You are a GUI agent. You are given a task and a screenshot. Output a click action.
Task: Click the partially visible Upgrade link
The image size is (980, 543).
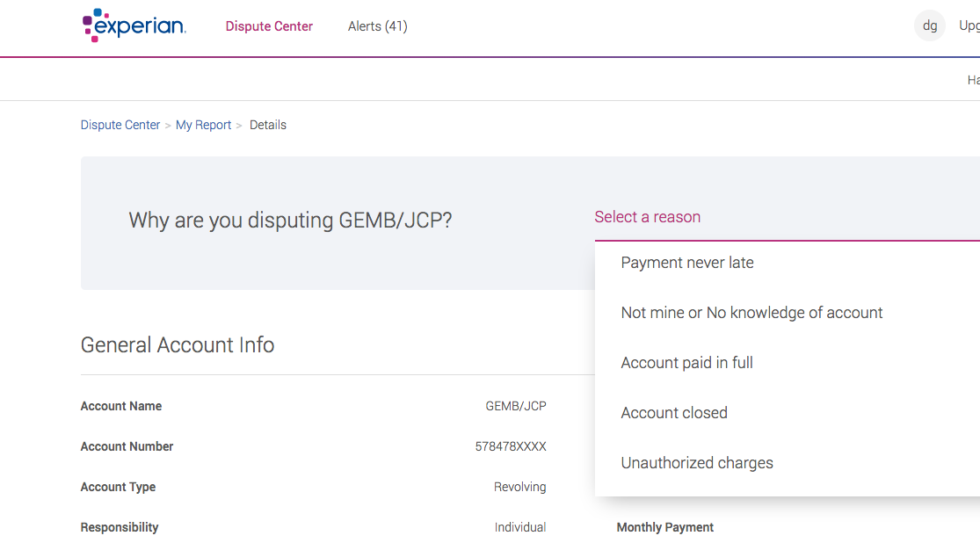(x=969, y=26)
